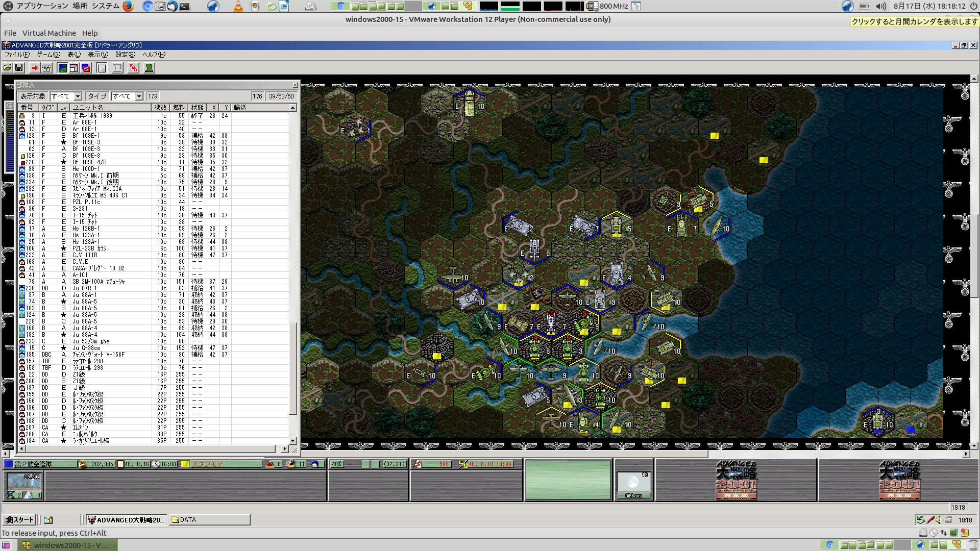Expand the タイプ dropdown
Image resolution: width=980 pixels, height=551 pixels.
tap(139, 96)
